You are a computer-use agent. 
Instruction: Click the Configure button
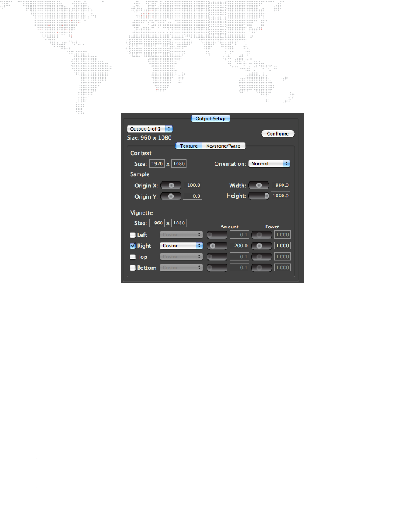(x=278, y=134)
